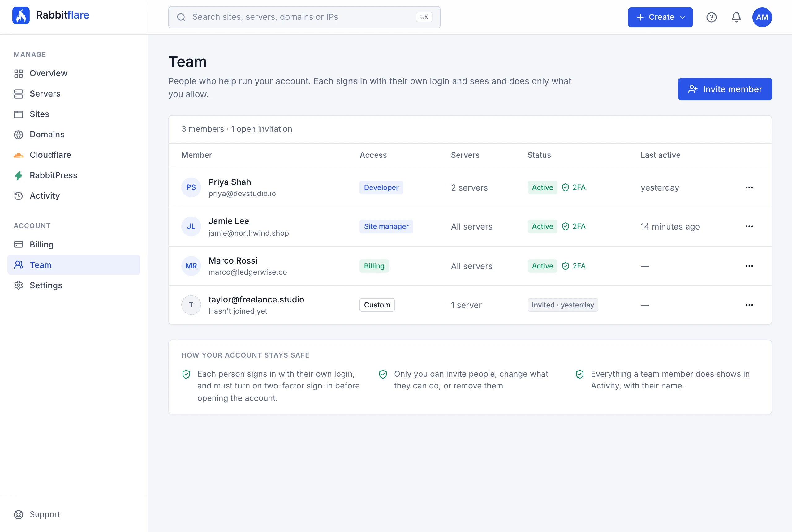Click Priya Shah's PS avatar
792x532 pixels.
[x=191, y=187]
